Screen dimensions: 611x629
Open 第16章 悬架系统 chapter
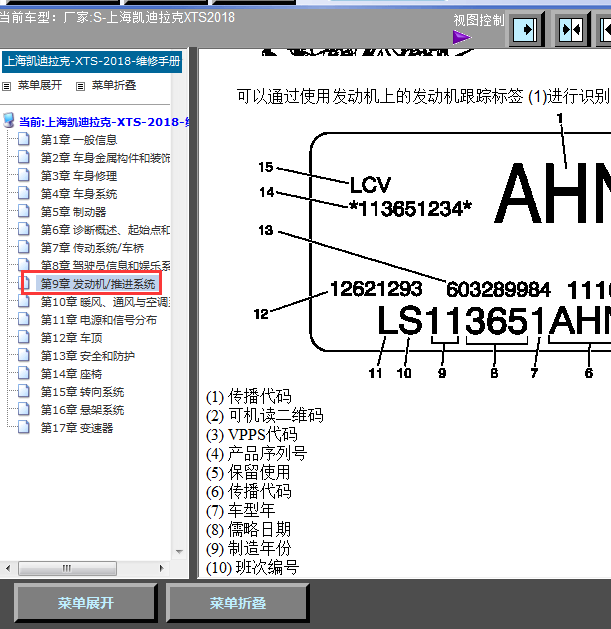(82, 410)
